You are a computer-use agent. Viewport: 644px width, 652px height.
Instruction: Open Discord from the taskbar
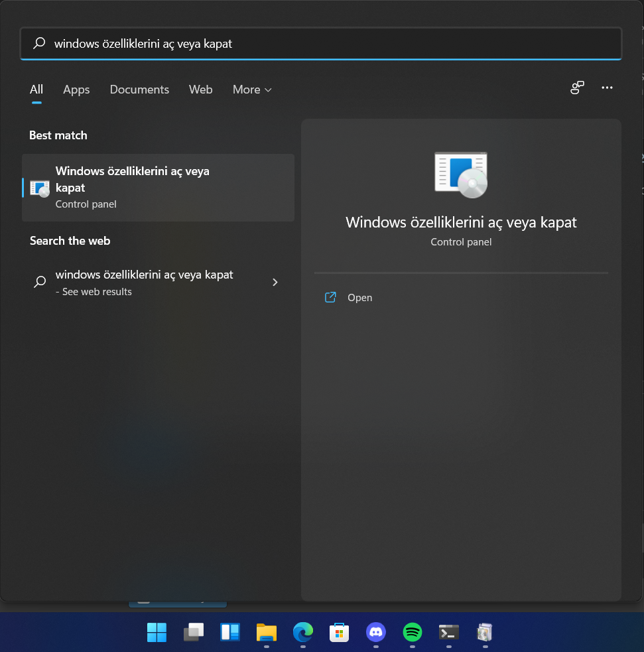click(376, 633)
